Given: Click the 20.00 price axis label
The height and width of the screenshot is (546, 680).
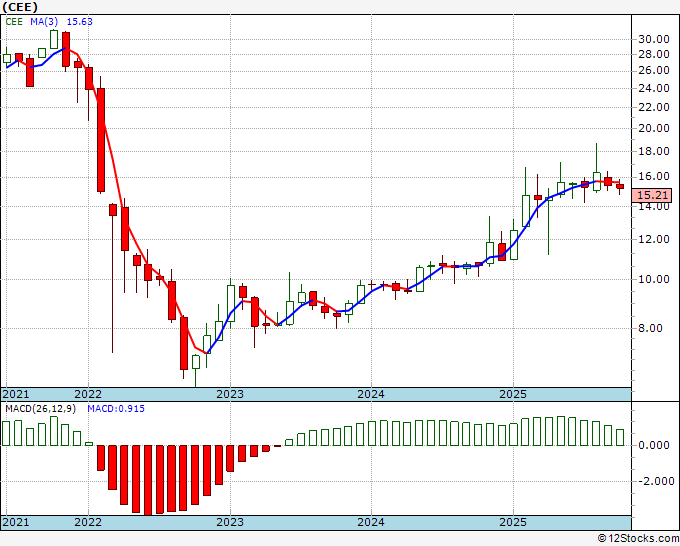Looking at the screenshot, I should tap(654, 128).
